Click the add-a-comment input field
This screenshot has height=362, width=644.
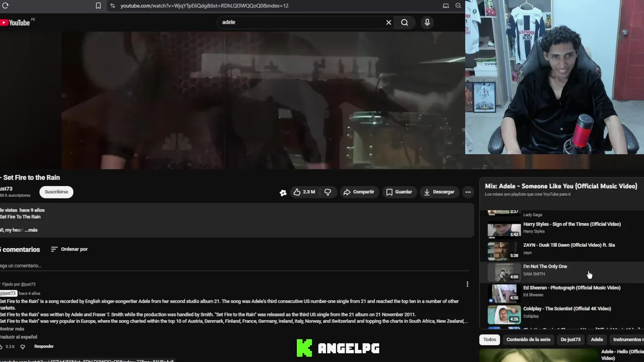point(234,265)
